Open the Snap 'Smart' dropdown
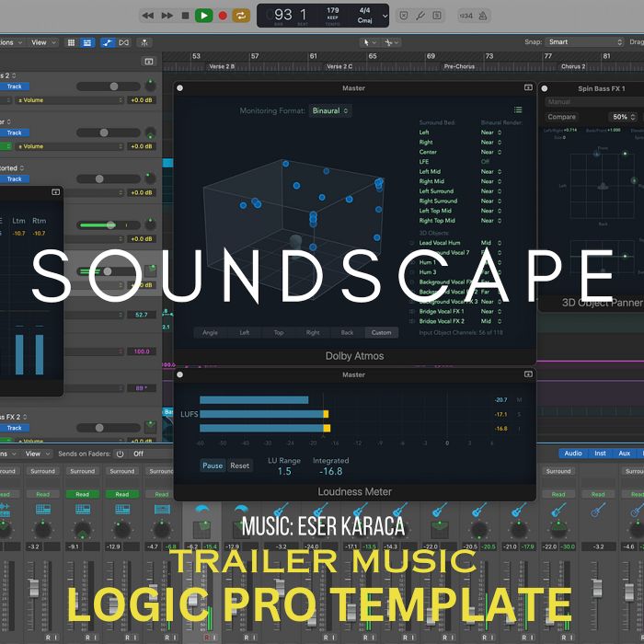644x644 pixels. pos(586,42)
